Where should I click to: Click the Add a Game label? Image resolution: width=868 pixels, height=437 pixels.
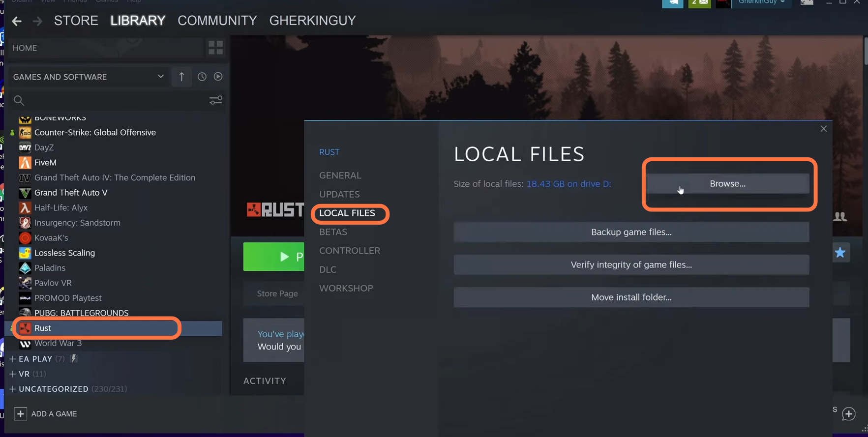[54, 414]
